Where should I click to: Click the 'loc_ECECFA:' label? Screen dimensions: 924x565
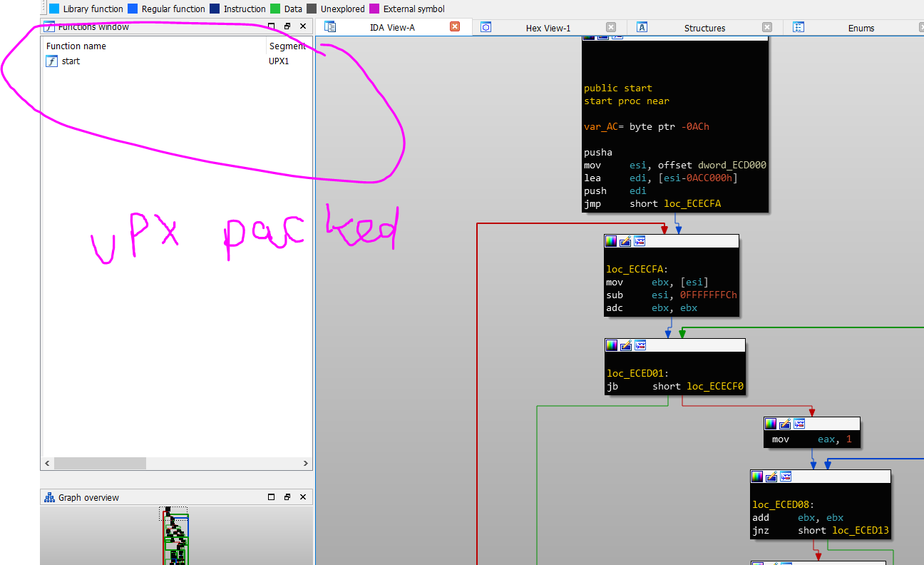(x=637, y=270)
